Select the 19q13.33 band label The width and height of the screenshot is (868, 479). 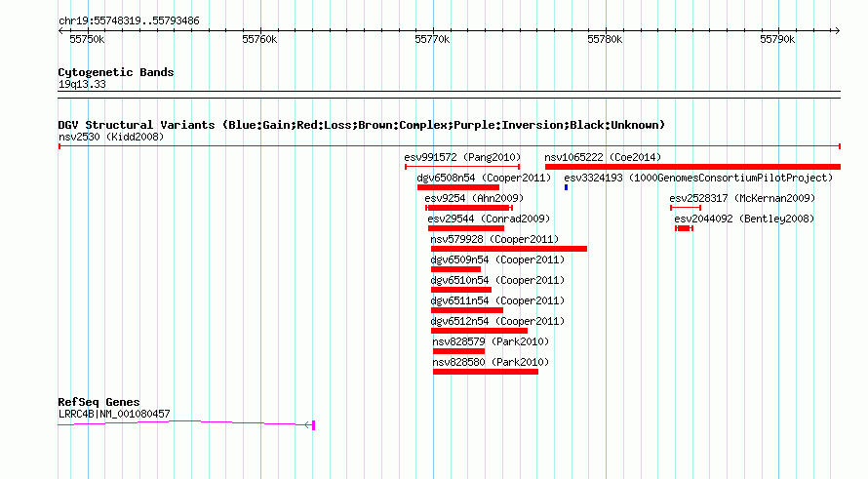pyautogui.click(x=82, y=84)
